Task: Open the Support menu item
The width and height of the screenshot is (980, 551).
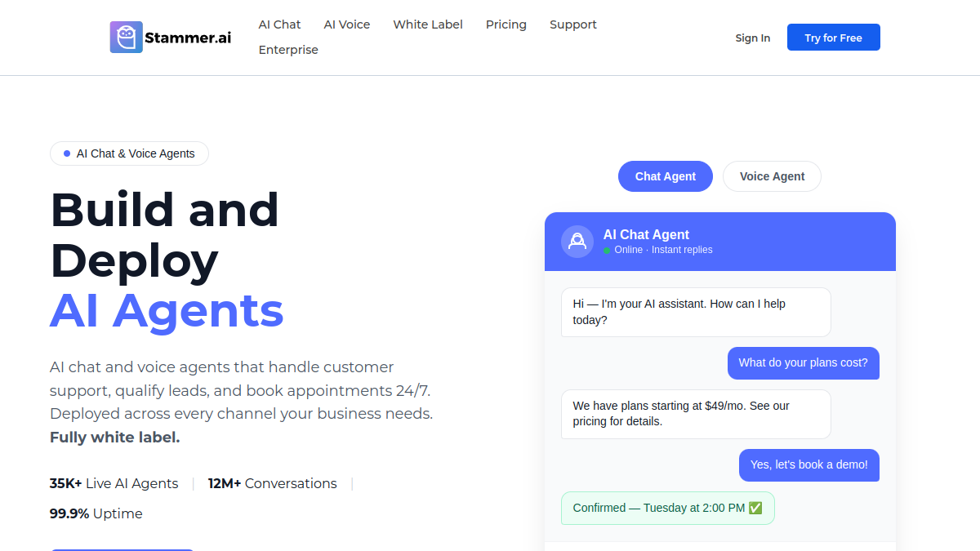Action: point(573,24)
